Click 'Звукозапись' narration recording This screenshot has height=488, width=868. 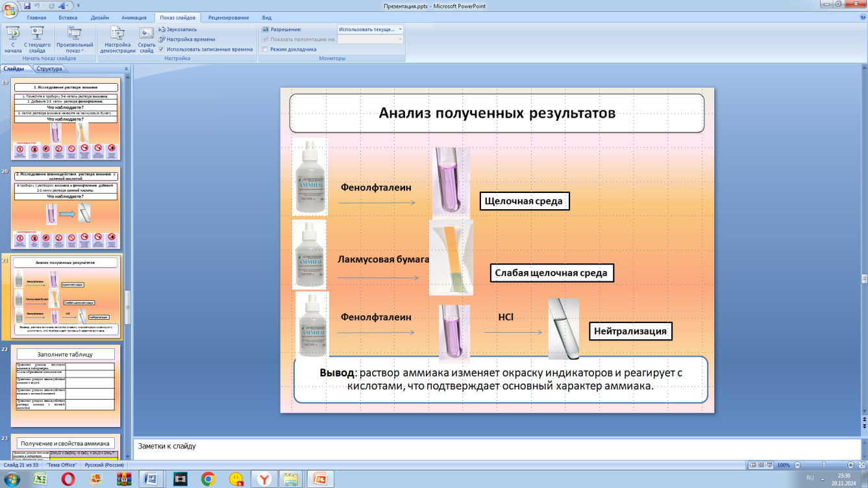pyautogui.click(x=177, y=29)
